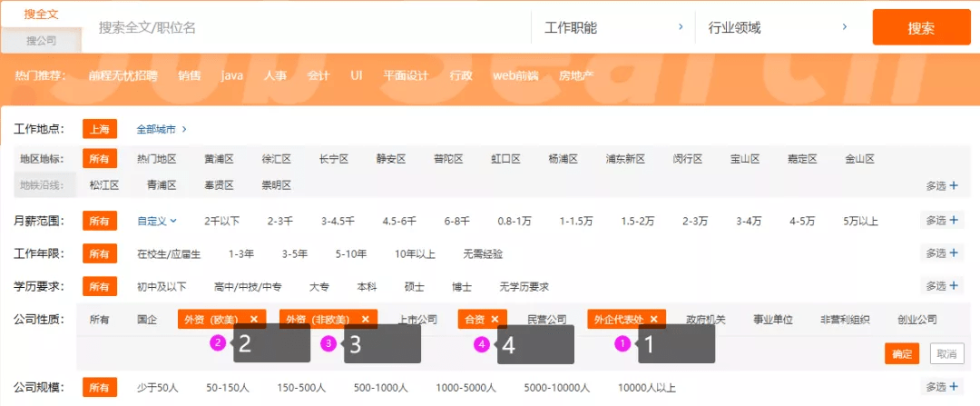Open the 行业领域 dropdown
Image resolution: width=980 pixels, height=406 pixels.
pyautogui.click(x=777, y=27)
